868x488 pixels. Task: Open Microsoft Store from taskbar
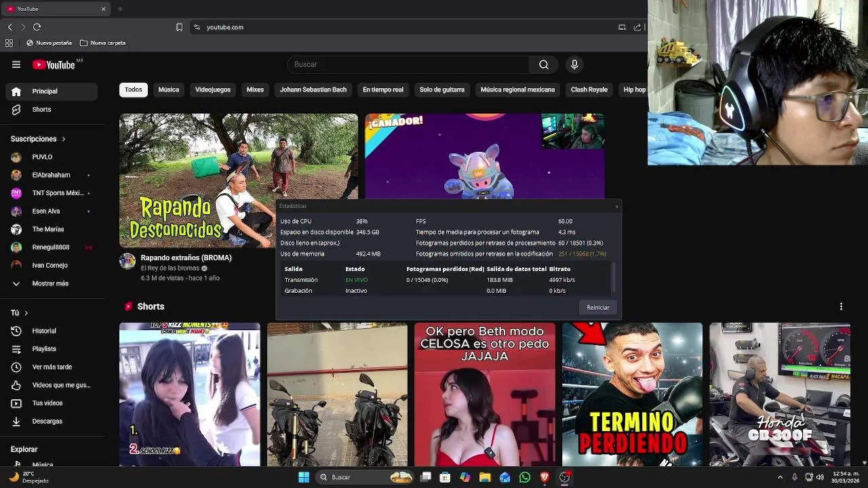point(445,477)
